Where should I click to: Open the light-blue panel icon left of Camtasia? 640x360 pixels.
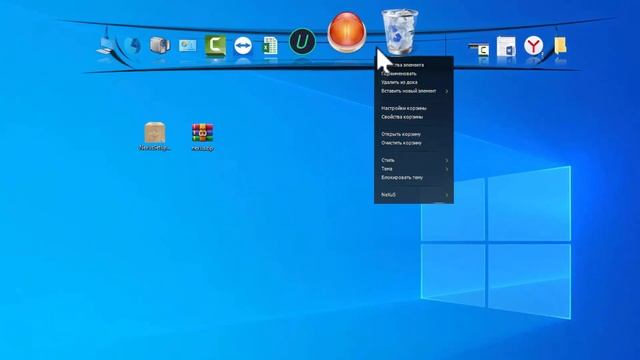pos(187,45)
